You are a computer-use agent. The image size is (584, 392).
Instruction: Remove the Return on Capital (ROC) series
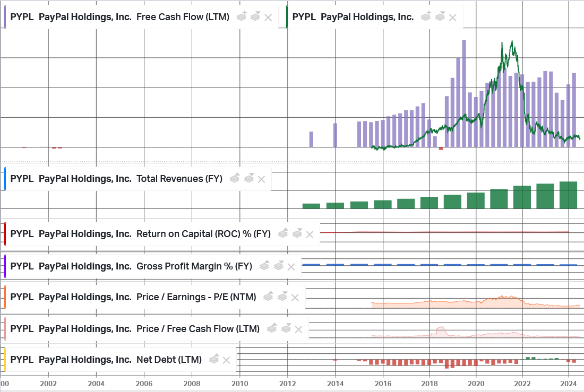coord(310,234)
